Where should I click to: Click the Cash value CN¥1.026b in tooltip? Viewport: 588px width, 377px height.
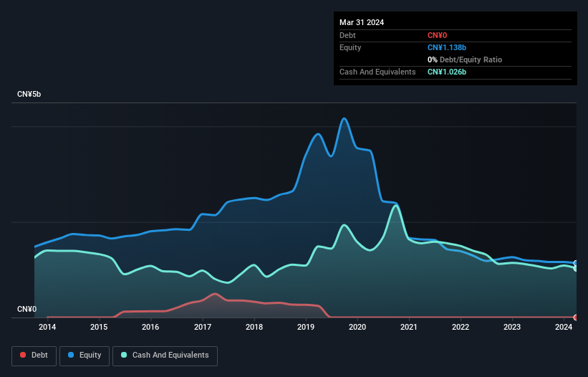point(447,72)
